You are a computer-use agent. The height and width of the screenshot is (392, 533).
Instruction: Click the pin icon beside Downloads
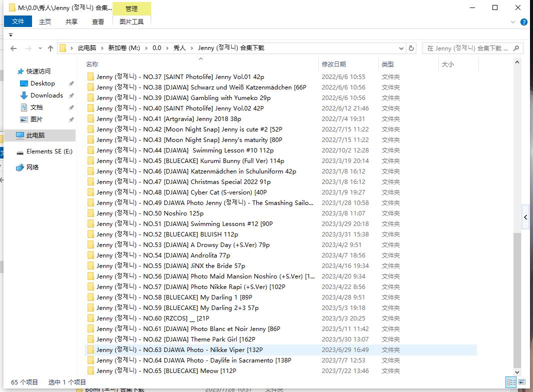[x=72, y=95]
